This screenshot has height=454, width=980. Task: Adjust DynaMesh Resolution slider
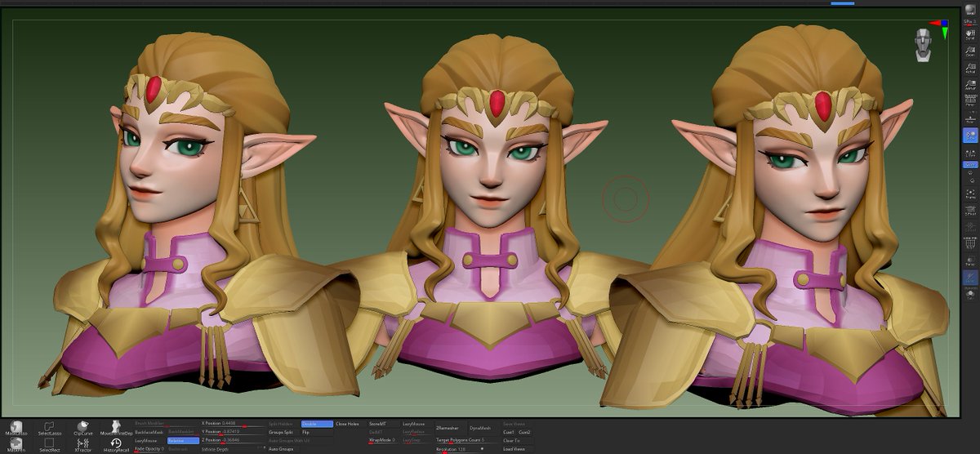467,448
